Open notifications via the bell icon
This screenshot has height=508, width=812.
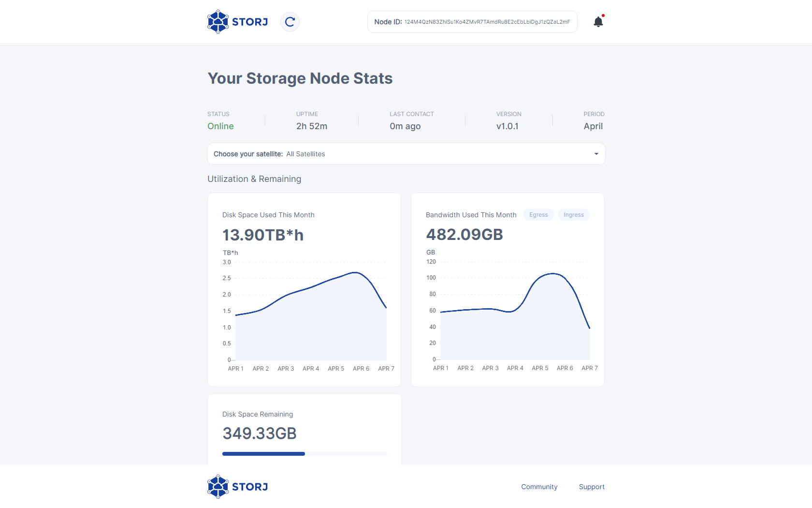click(598, 22)
